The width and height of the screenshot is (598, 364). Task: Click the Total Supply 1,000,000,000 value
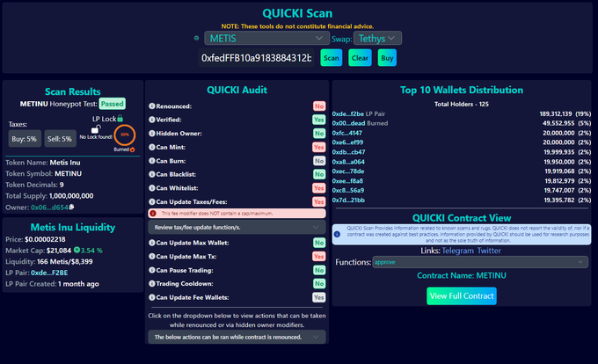click(71, 196)
